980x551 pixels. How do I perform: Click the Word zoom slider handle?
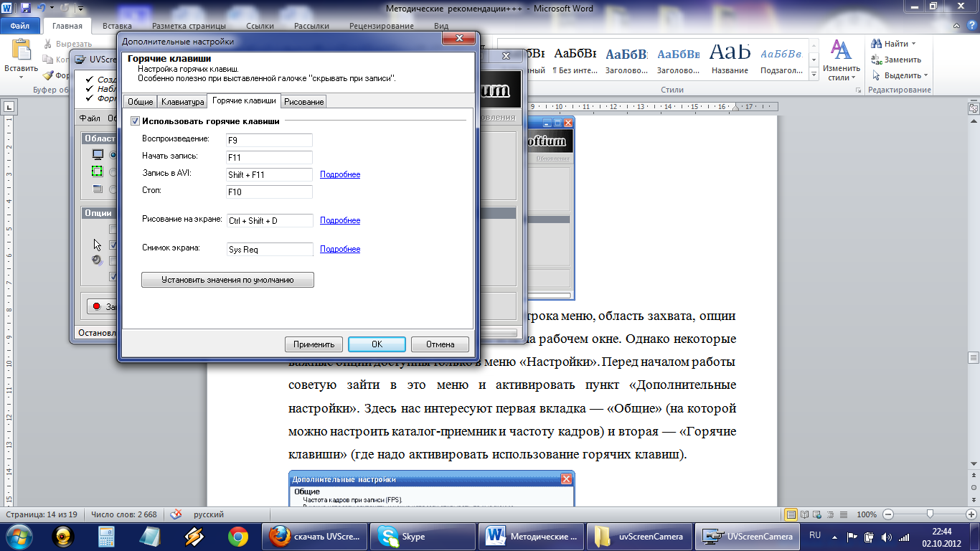coord(930,514)
